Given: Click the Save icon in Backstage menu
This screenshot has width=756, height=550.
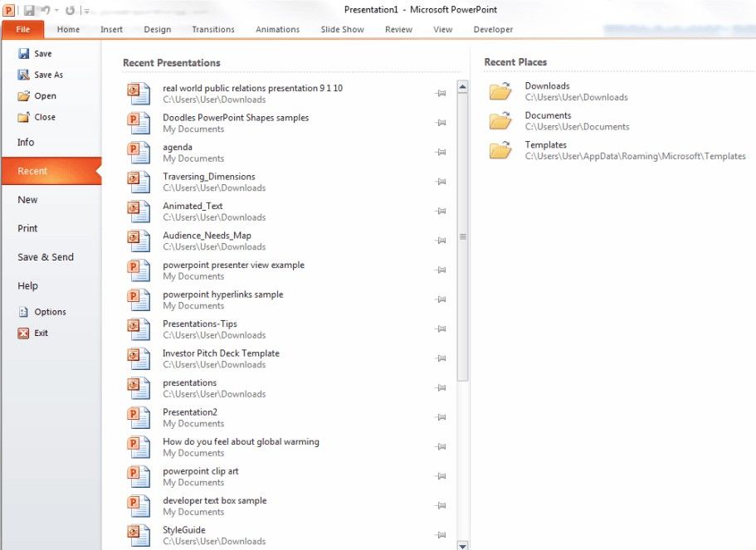Looking at the screenshot, I should click(x=23, y=53).
